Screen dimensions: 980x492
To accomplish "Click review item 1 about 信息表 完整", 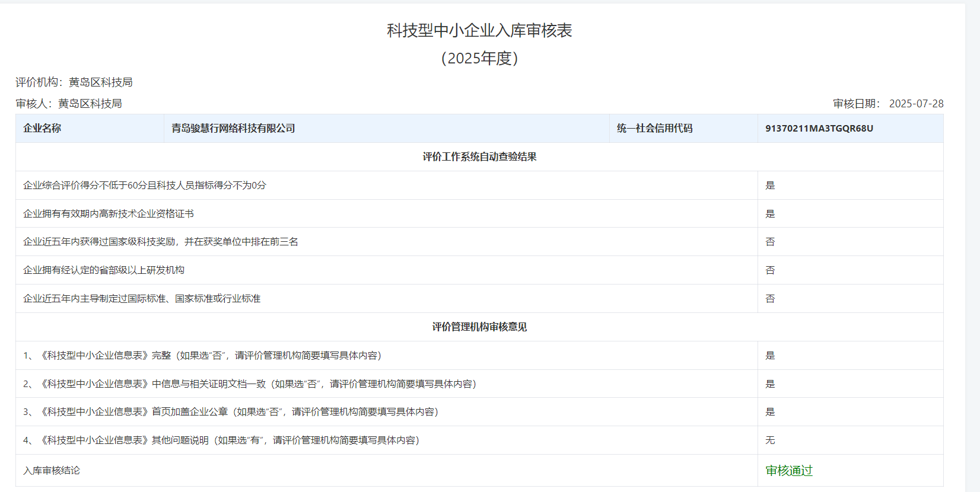I will tap(202, 356).
